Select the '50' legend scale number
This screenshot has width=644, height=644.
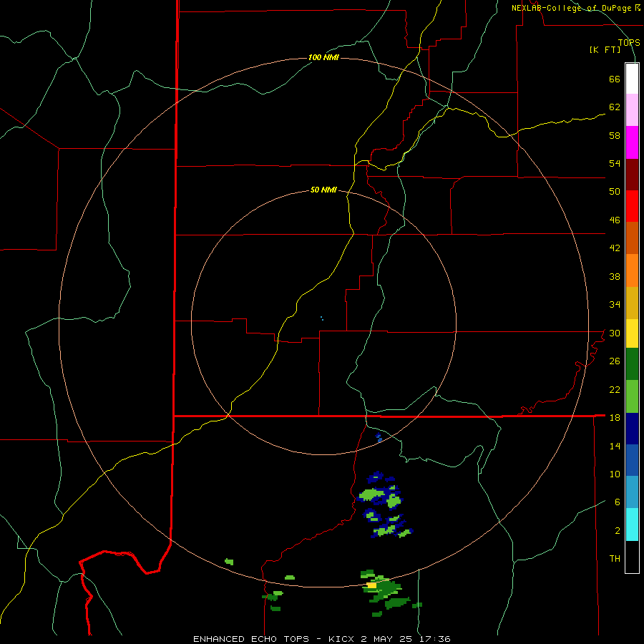tap(615, 191)
